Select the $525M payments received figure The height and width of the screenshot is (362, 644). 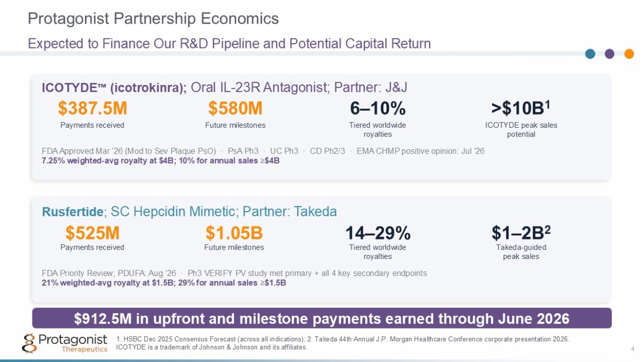click(92, 233)
